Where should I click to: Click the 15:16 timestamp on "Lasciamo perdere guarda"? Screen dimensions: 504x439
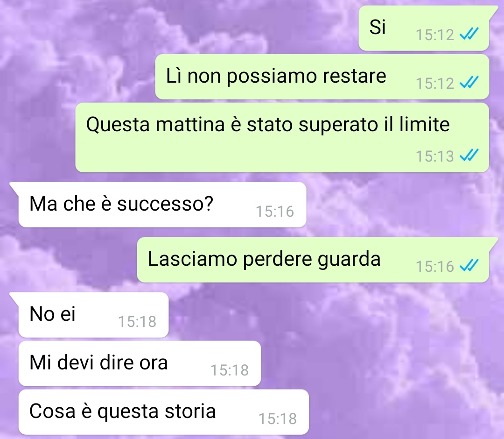435,267
